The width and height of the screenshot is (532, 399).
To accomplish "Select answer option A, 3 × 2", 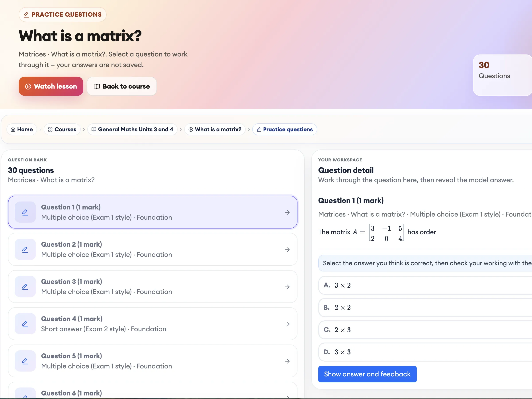I will (425, 285).
